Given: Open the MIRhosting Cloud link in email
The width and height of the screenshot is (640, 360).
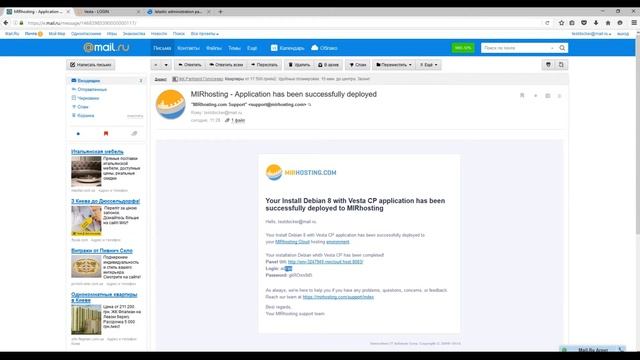Looking at the screenshot, I should pyautogui.click(x=292, y=242).
